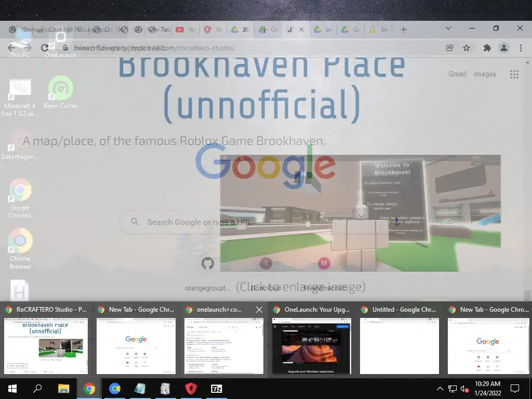Show hidden system tray icons
The image size is (532, 399).
point(440,389)
